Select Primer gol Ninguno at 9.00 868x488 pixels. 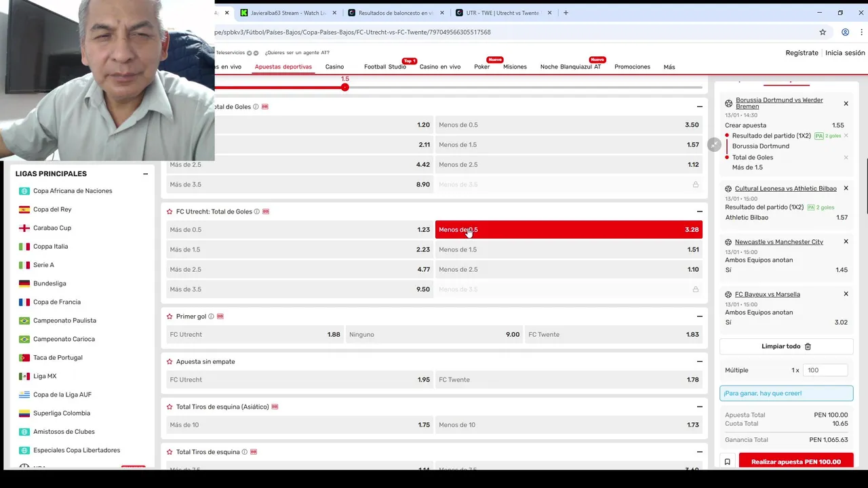(x=434, y=334)
